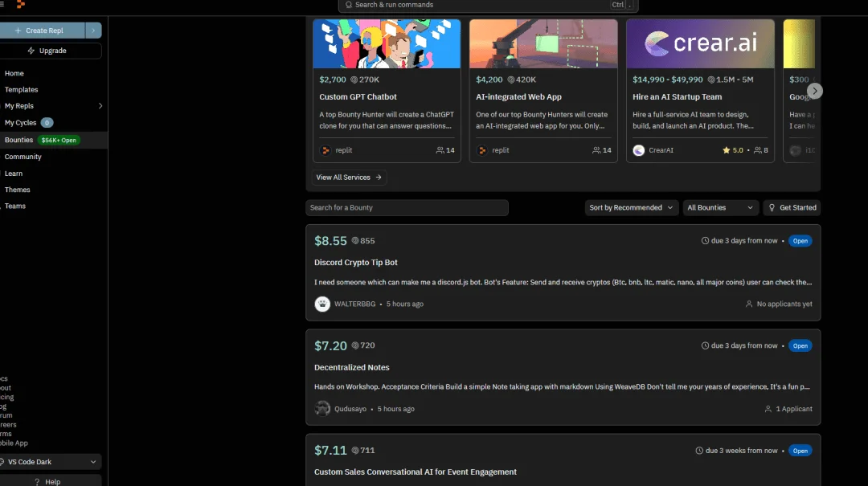Viewport: 868px width, 486px height.
Task: Click the No applicants yet person icon
Action: point(749,304)
